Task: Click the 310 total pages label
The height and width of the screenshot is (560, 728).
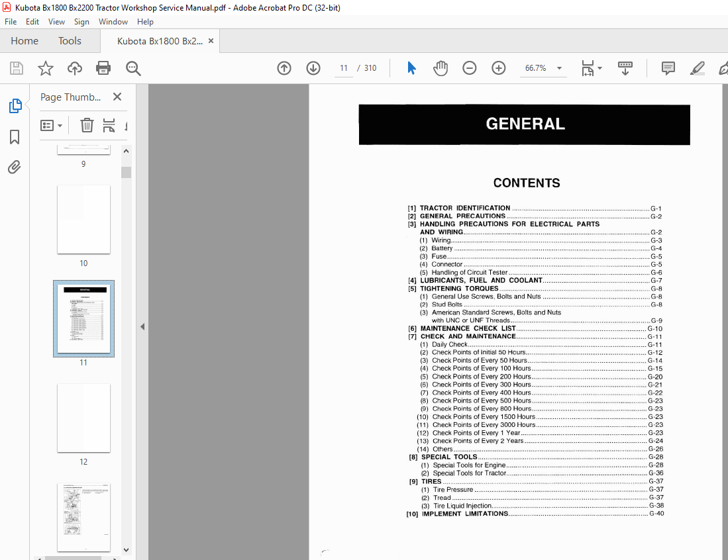Action: point(370,68)
